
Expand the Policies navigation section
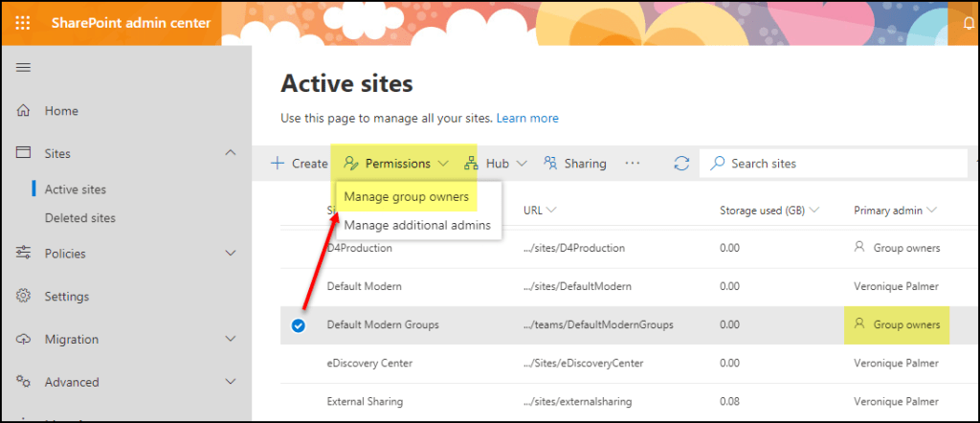[x=230, y=254]
